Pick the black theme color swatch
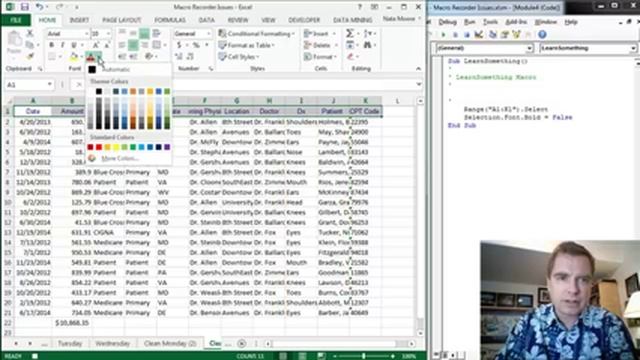Screen dimensions: 640x360 99,91
